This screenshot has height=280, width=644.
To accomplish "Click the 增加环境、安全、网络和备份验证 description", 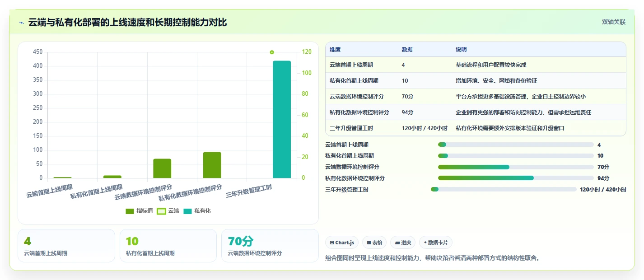I will tap(496, 81).
